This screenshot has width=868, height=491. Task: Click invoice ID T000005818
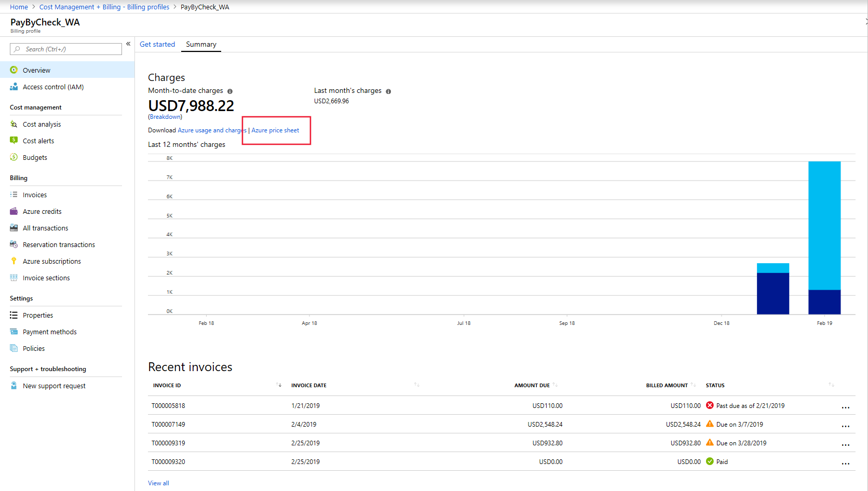168,406
